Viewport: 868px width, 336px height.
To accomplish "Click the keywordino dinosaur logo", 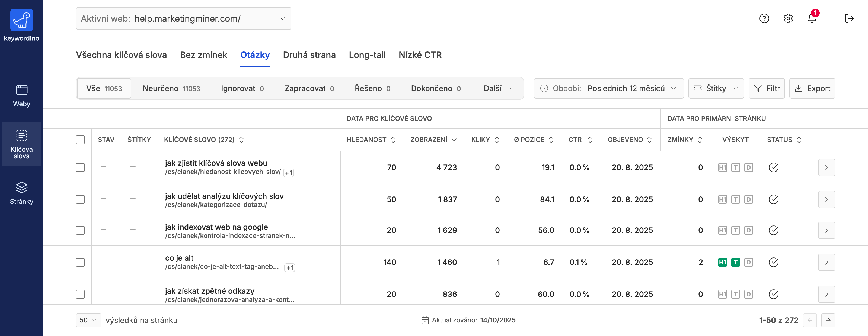I will pos(22,20).
